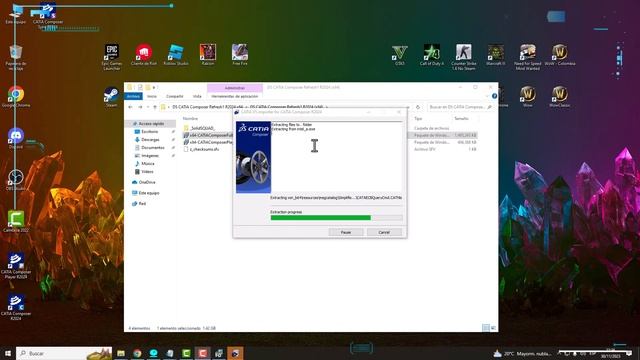
Task: Open the Steam desktop icon
Action: [x=111, y=97]
